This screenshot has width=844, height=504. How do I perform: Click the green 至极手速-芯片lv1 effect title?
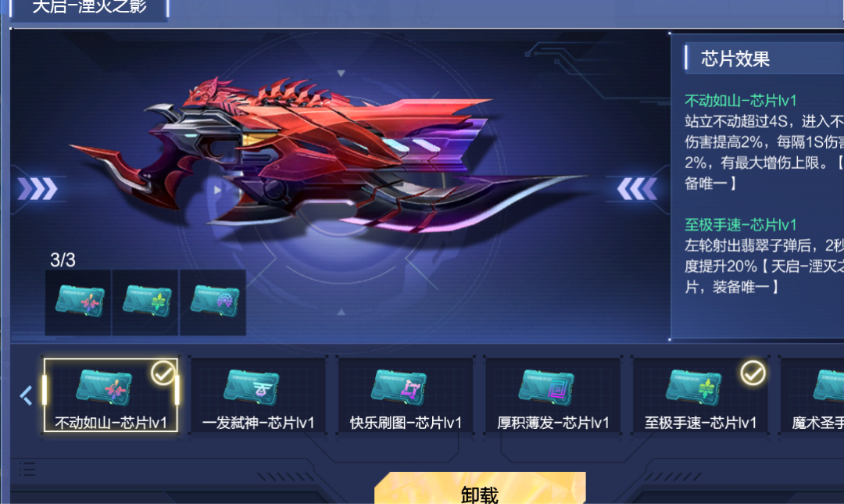(x=740, y=224)
